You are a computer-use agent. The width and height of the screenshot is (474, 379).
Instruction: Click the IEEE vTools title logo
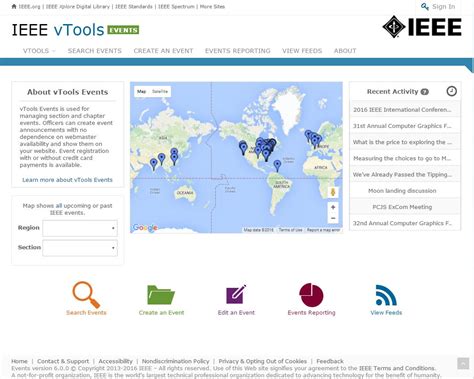tap(58, 30)
